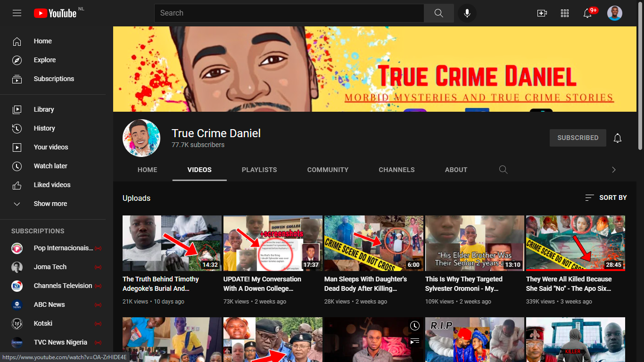The width and height of the screenshot is (644, 362).
Task: Open Subscriptions in sidebar
Action: (53, 79)
